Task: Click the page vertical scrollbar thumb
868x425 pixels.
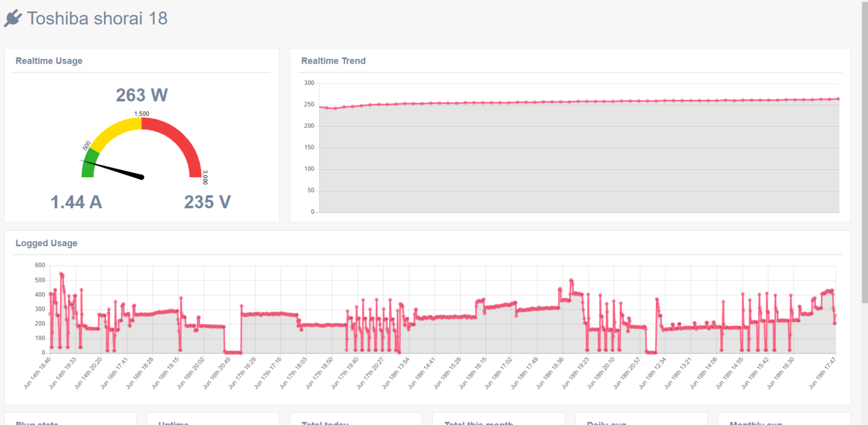Action: (x=865, y=152)
